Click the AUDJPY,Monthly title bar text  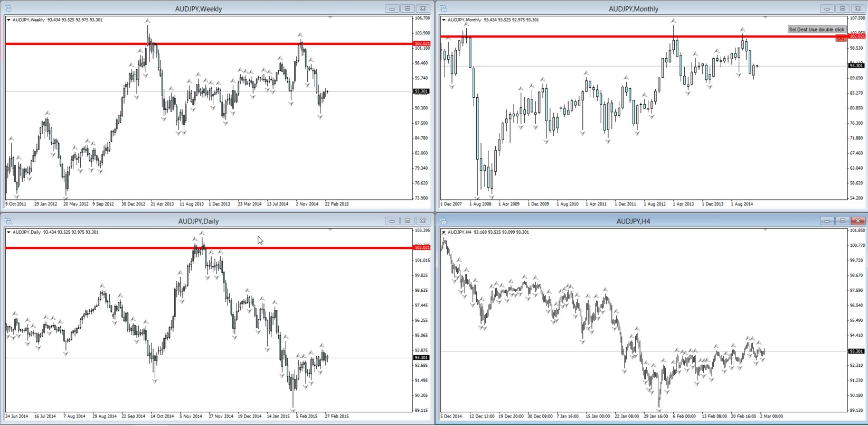(634, 9)
